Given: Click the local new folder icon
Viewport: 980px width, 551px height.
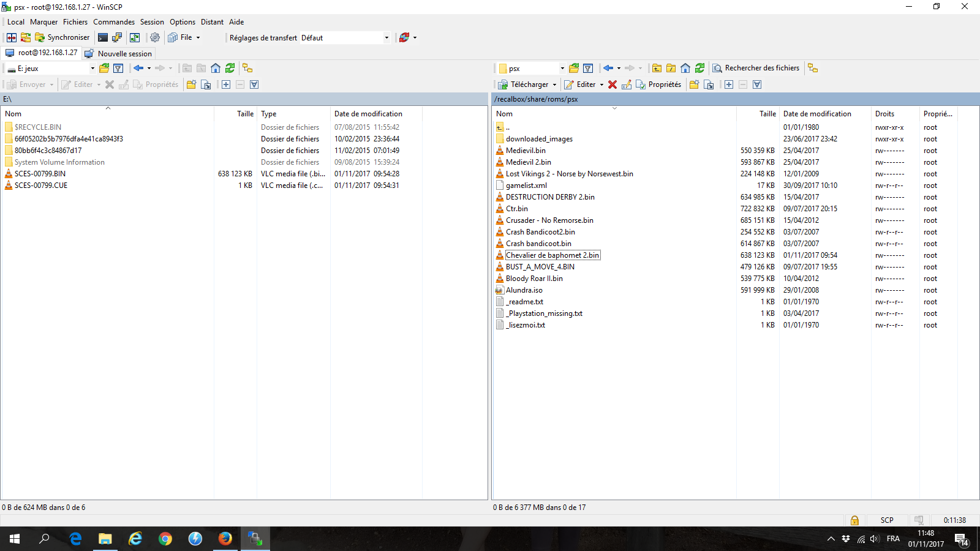Looking at the screenshot, I should [192, 84].
